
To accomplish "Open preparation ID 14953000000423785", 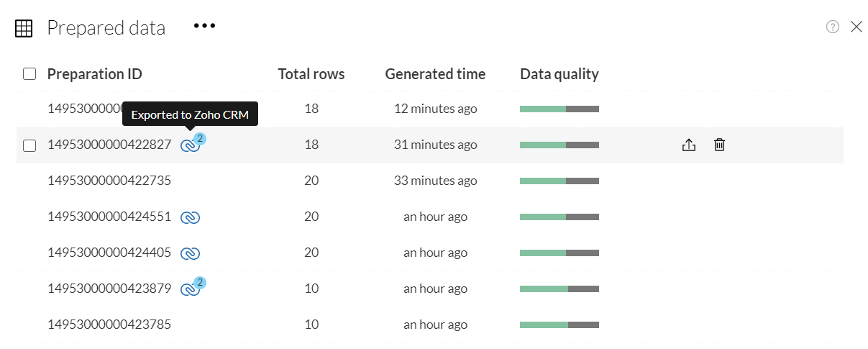I will [x=109, y=325].
